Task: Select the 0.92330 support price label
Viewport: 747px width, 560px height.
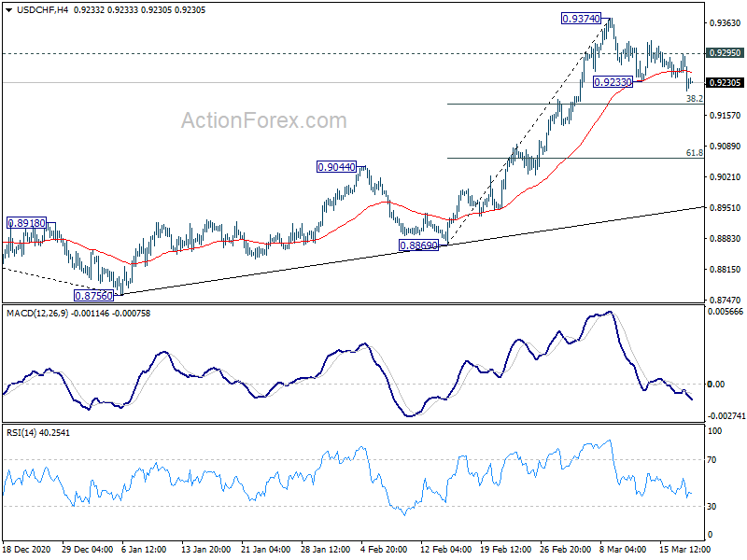Action: coord(613,82)
